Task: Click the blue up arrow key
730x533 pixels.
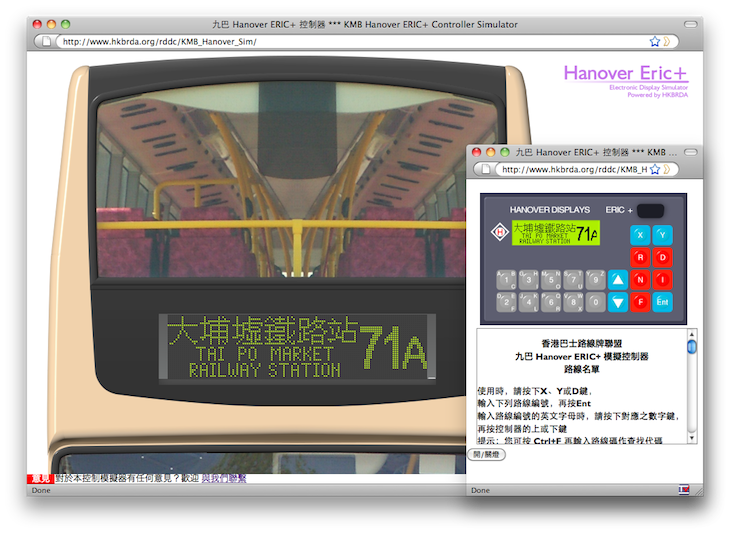Action: tap(618, 280)
